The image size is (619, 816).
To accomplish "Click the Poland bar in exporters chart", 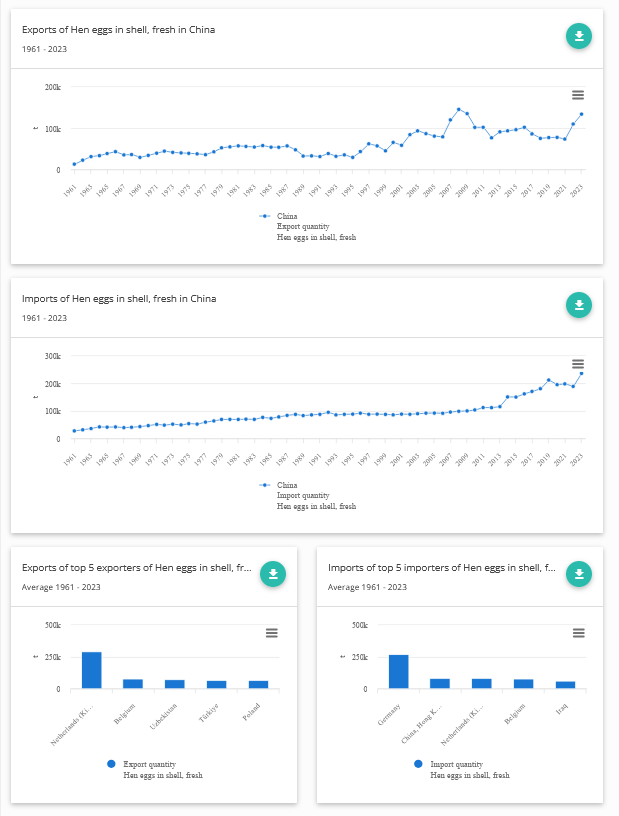I will [x=258, y=685].
